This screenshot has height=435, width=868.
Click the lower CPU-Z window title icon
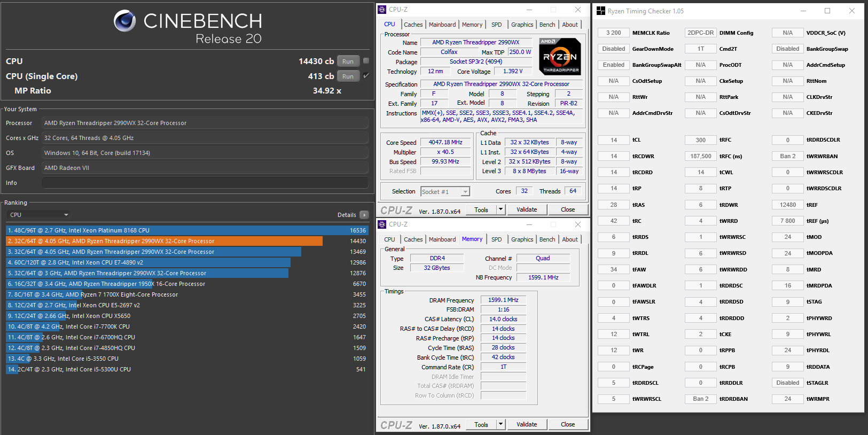[382, 224]
